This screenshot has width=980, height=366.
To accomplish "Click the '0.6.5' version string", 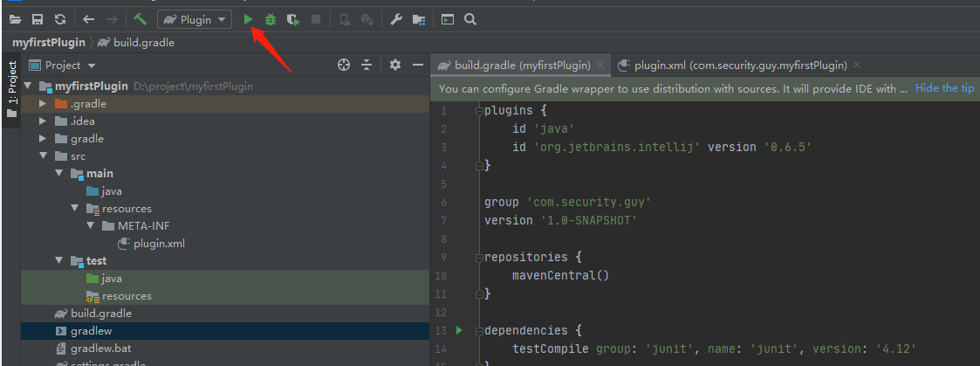I will click(x=787, y=147).
